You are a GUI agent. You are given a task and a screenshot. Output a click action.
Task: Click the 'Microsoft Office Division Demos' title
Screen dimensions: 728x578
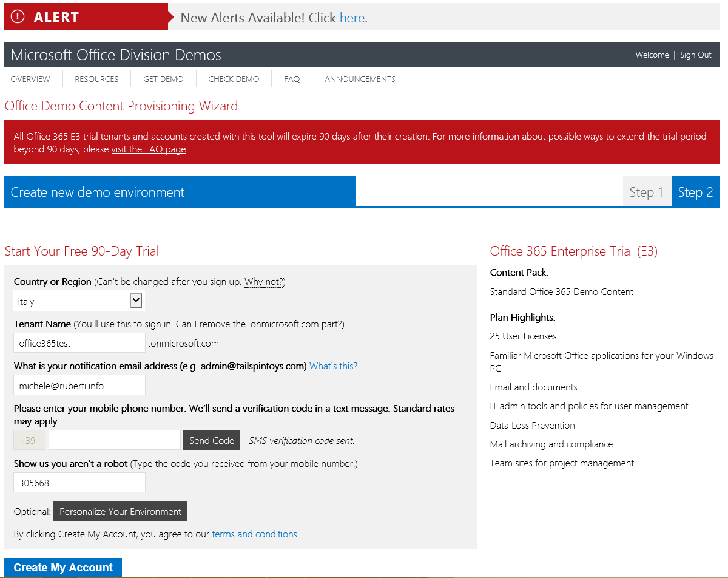116,55
